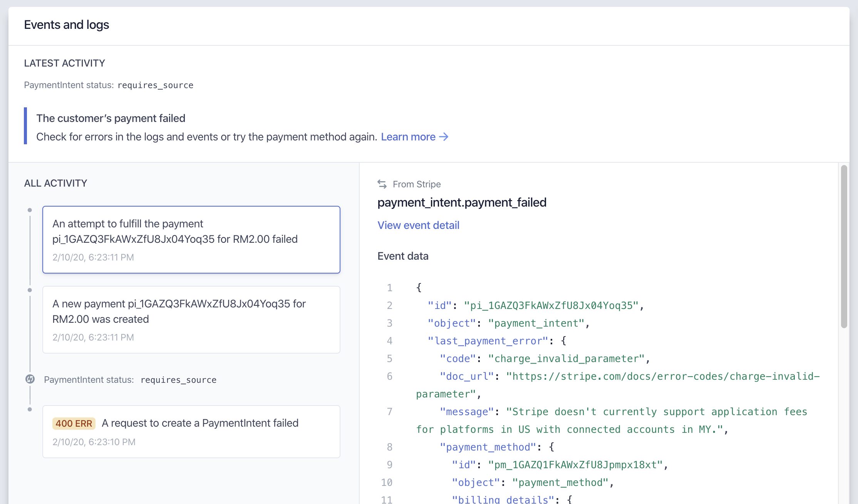Click the 400 ERR error badge
The width and height of the screenshot is (858, 504).
click(x=74, y=423)
